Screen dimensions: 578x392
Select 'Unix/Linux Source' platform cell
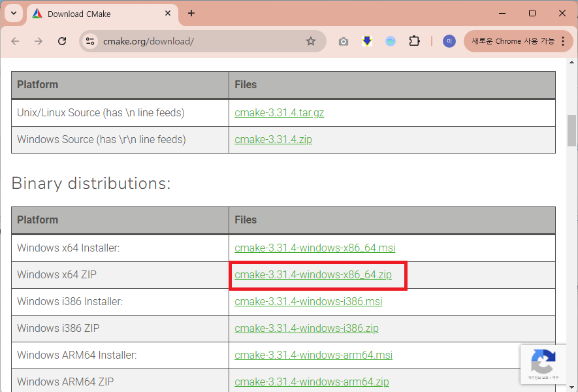click(120, 113)
